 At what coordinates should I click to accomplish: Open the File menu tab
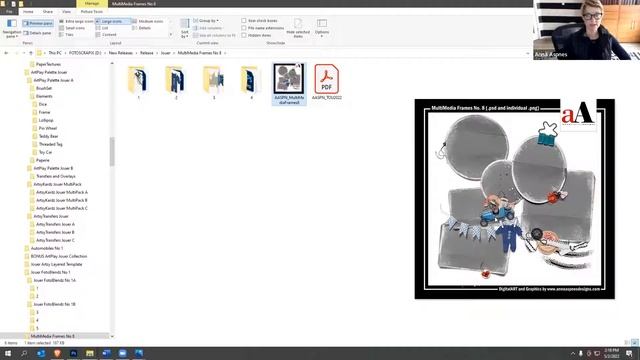[x=9, y=12]
